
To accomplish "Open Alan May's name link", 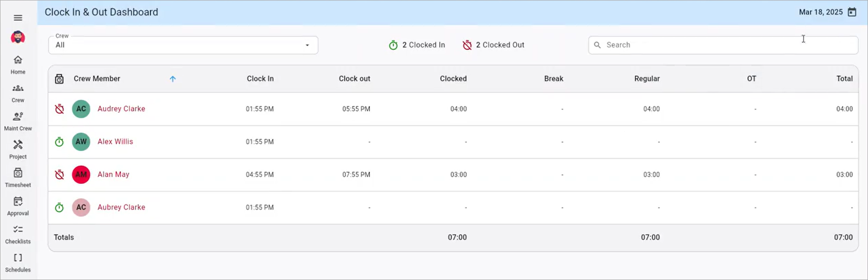I will pos(114,175).
